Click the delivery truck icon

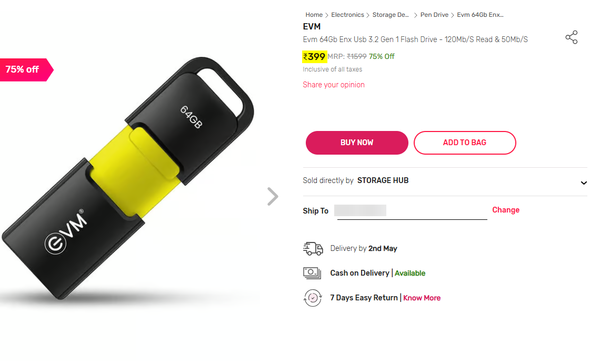coord(313,249)
